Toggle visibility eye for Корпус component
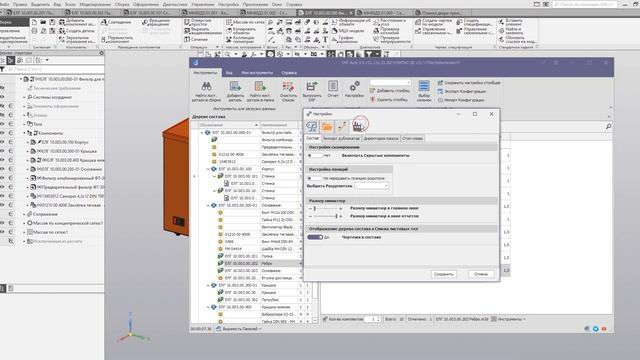Image resolution: width=640 pixels, height=360 pixels. point(2,142)
